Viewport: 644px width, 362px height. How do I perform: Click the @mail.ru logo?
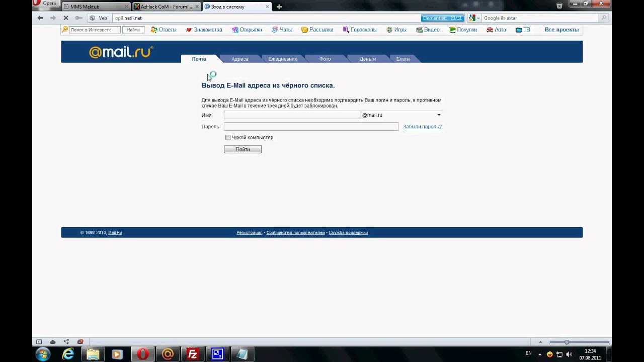(x=121, y=52)
